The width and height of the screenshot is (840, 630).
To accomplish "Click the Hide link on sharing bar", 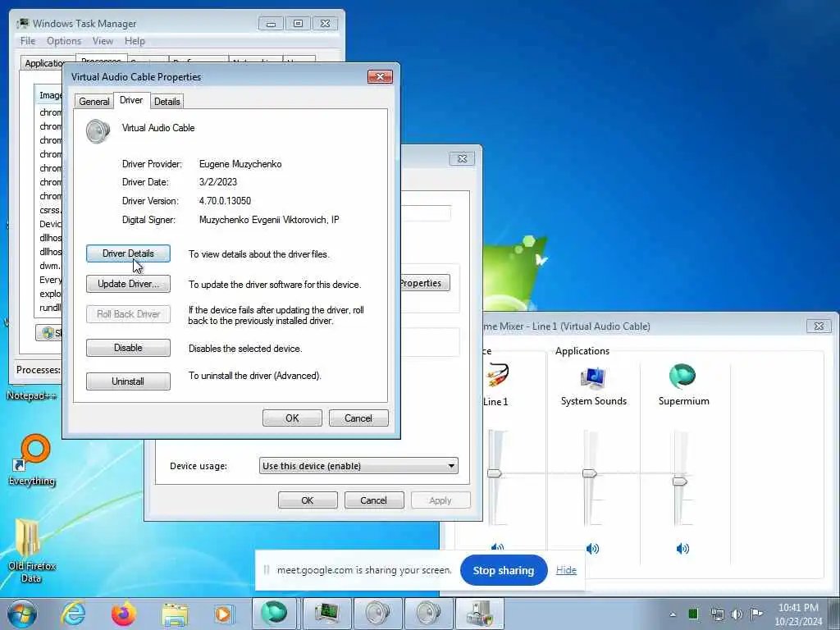I will point(566,570).
